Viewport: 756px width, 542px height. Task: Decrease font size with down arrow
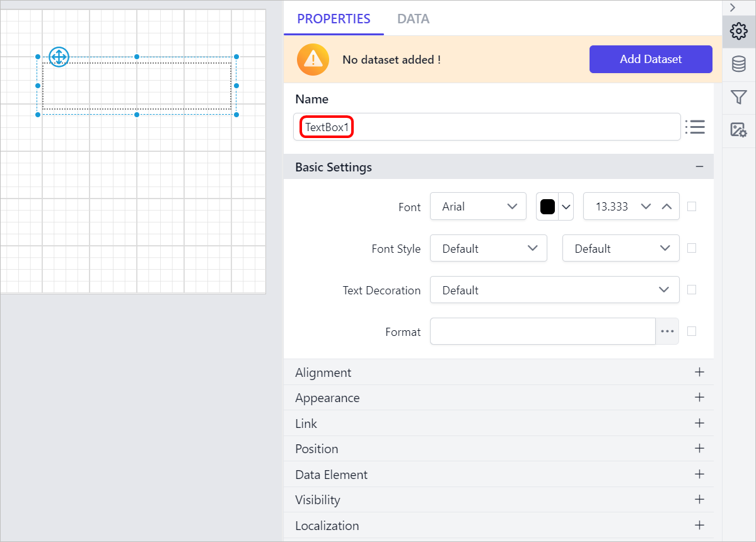click(x=646, y=207)
